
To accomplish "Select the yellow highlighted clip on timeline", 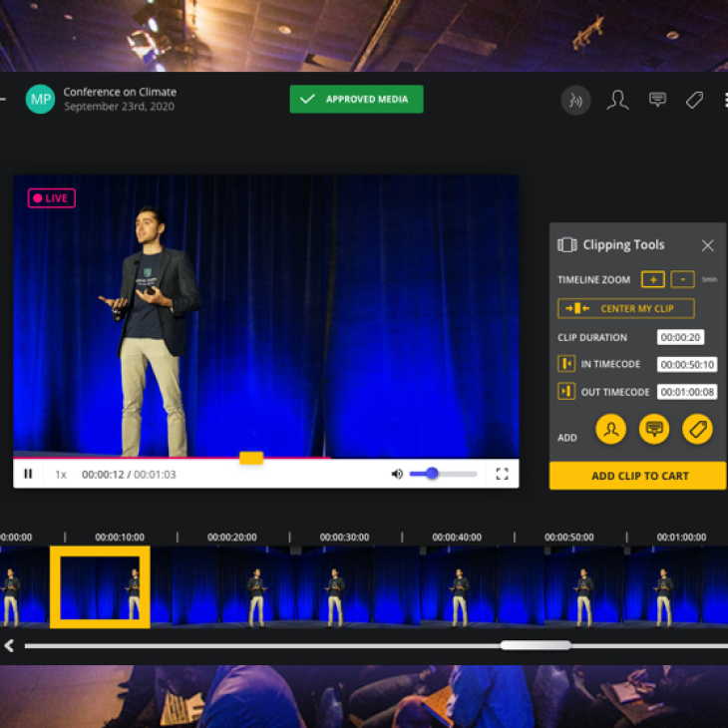I will 100,587.
